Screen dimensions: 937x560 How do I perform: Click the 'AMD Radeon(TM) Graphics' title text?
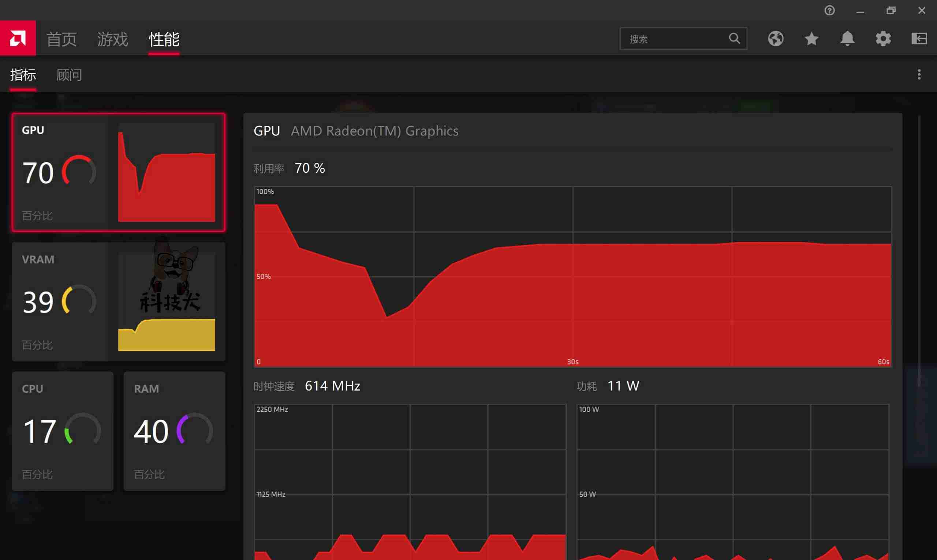coord(374,131)
